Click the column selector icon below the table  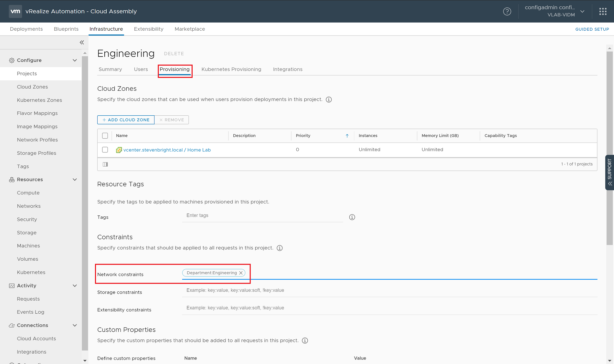point(105,164)
